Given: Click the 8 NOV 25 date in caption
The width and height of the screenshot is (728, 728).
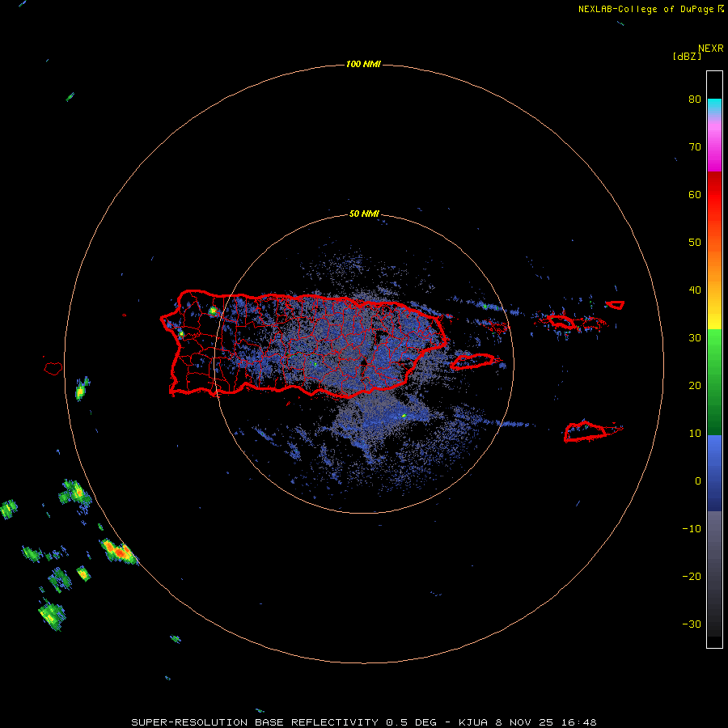Looking at the screenshot, I should (525, 722).
